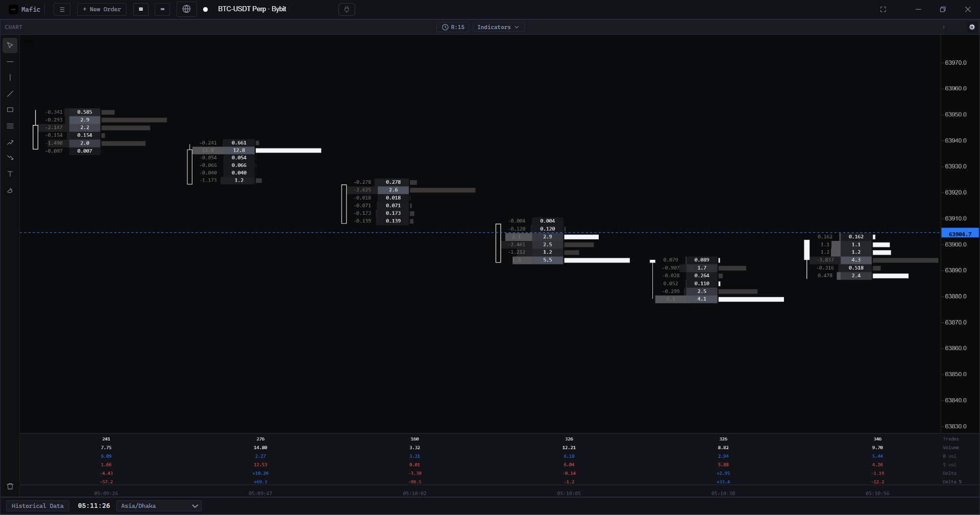980x515 pixels.
Task: Click the fullscreen toggle icon
Action: click(883, 9)
